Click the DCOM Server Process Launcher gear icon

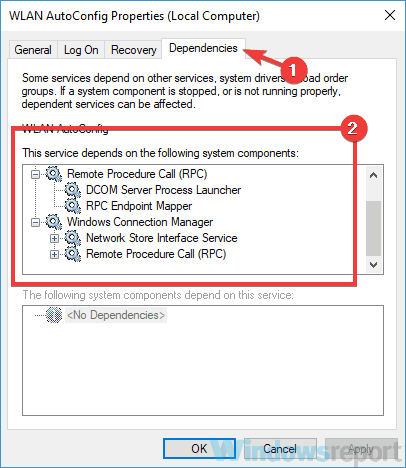coord(73,190)
